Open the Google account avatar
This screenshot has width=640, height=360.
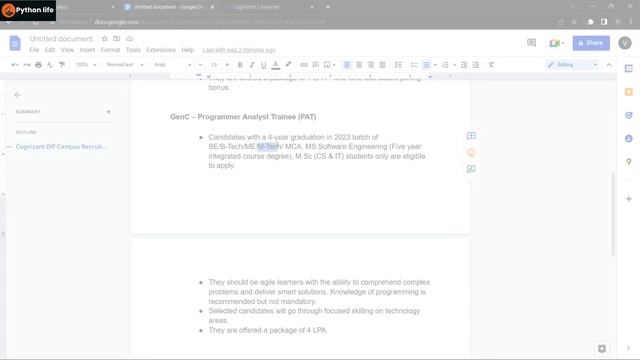point(625,43)
